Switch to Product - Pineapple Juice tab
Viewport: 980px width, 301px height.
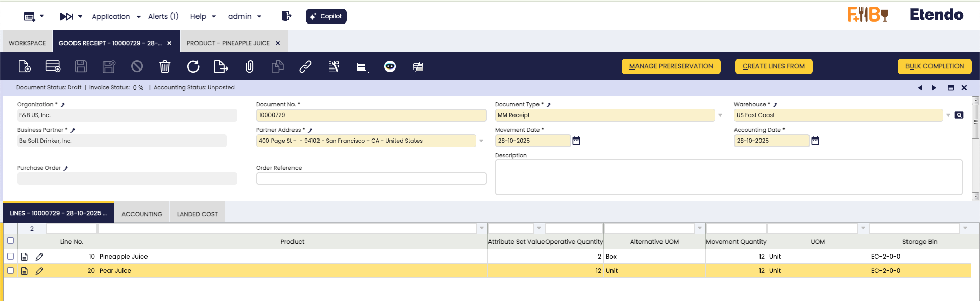(x=228, y=43)
